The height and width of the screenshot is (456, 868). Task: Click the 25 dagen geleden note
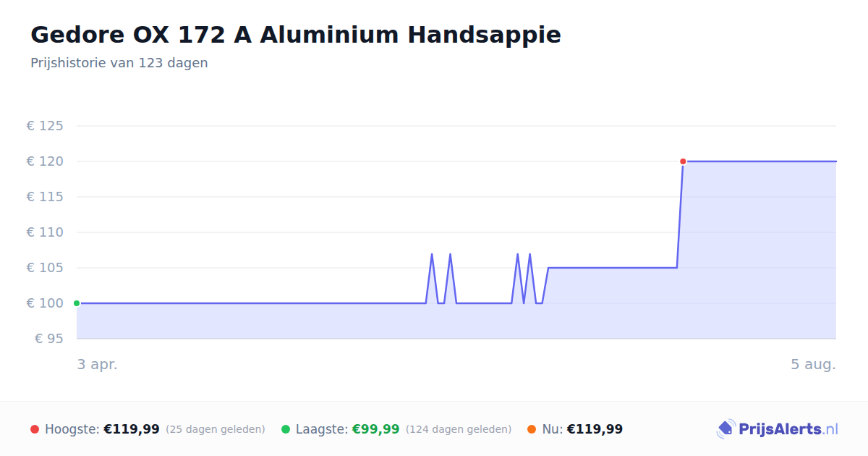coord(216,429)
